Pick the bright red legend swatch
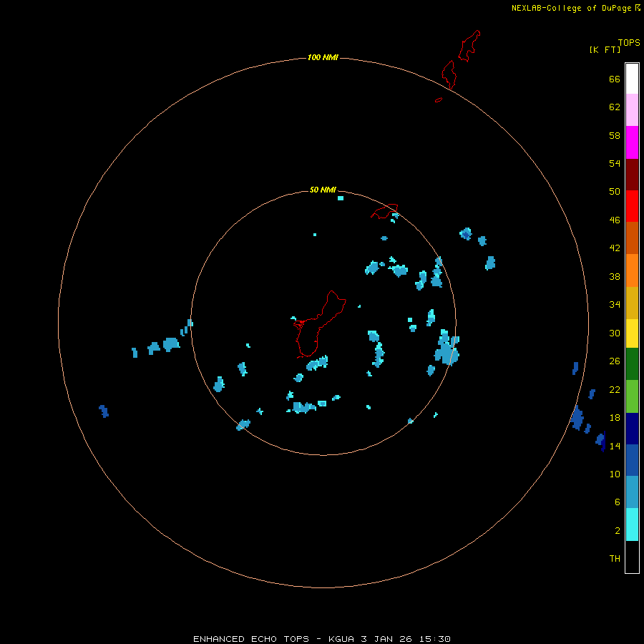The height and width of the screenshot is (644, 644). pyautogui.click(x=632, y=206)
